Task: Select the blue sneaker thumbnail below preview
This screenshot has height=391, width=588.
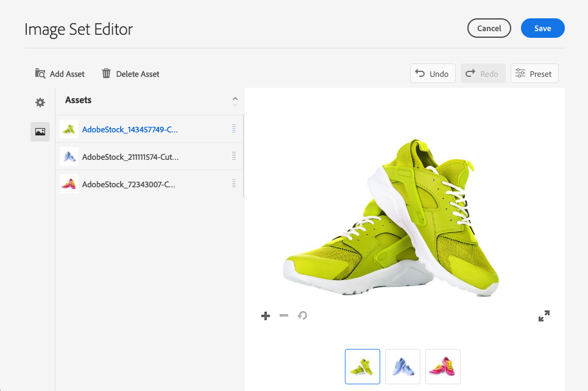Action: 403,367
